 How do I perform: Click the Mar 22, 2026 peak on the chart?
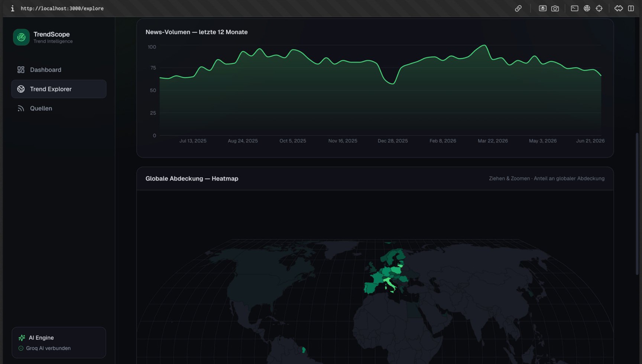pyautogui.click(x=484, y=45)
